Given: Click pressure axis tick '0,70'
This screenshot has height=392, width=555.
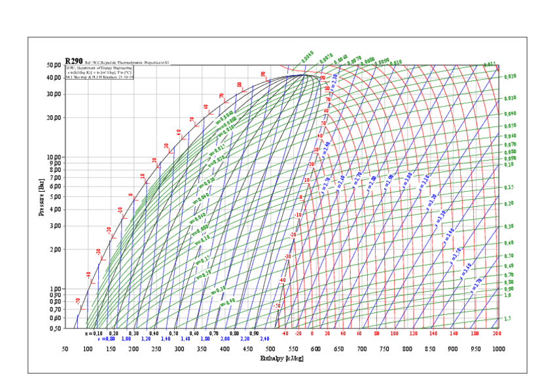Looking at the screenshot, I should [x=55, y=309].
